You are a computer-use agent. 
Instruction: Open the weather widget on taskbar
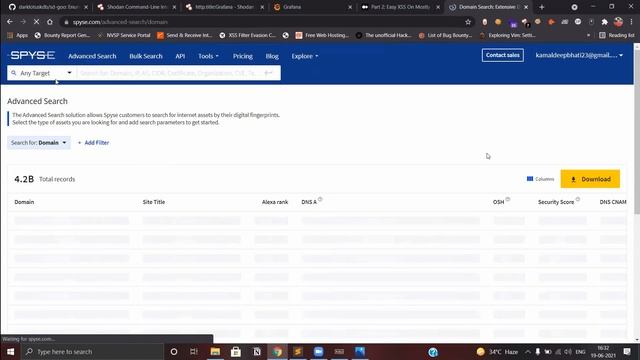[x=497, y=352]
